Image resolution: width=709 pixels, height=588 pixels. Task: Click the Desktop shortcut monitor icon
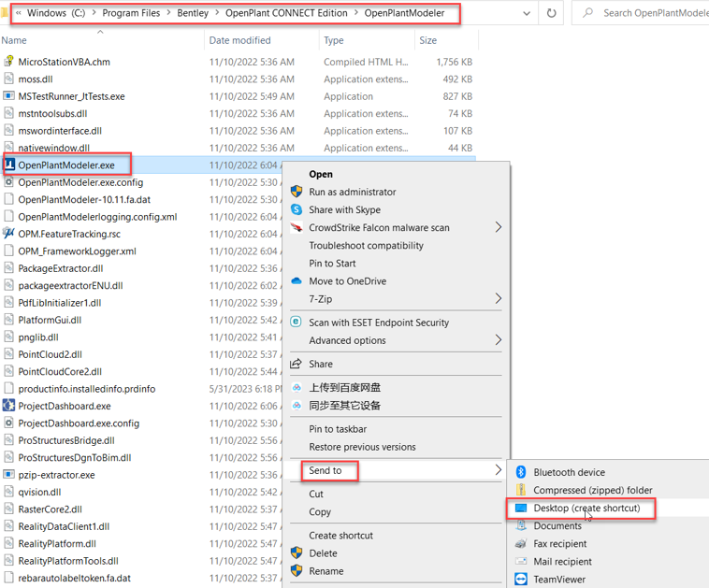[521, 508]
